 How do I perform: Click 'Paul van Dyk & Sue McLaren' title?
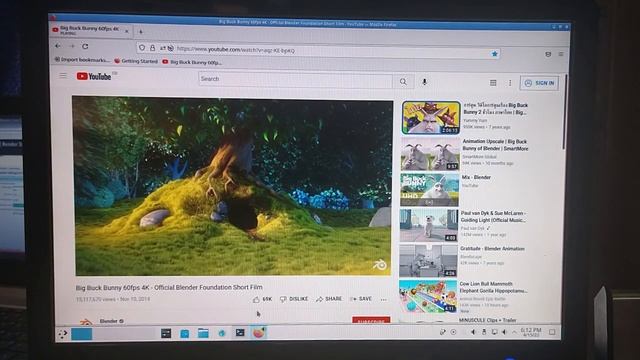(x=493, y=216)
